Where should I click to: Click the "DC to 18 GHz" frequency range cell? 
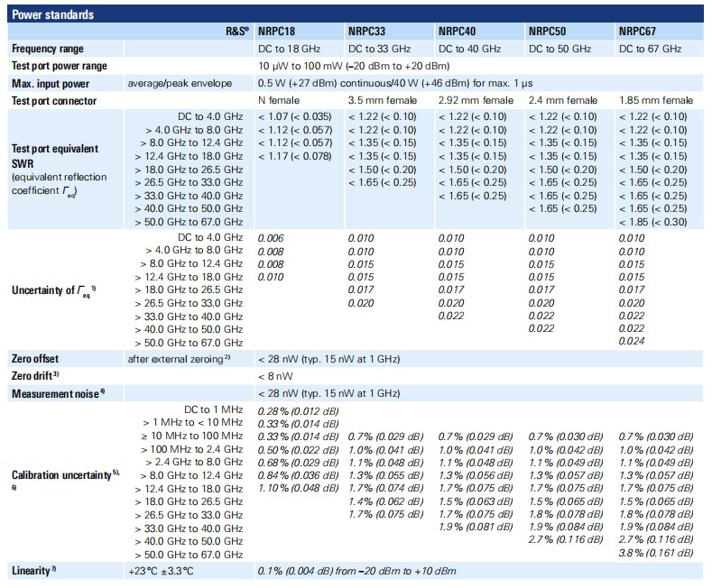(289, 49)
